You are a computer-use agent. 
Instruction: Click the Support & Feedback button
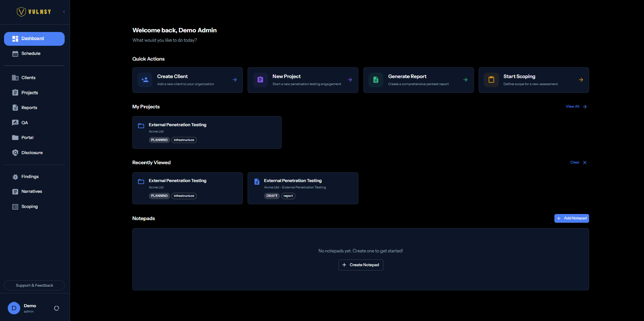(34, 285)
